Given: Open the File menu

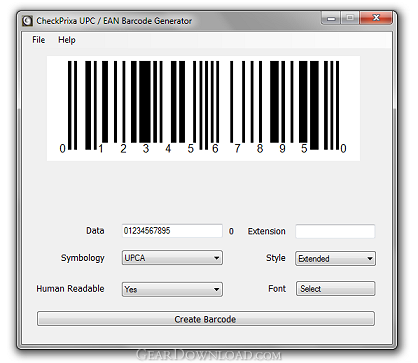Looking at the screenshot, I should point(39,40).
